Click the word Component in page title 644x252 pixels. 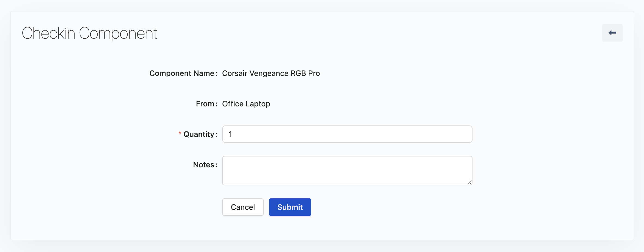point(118,33)
